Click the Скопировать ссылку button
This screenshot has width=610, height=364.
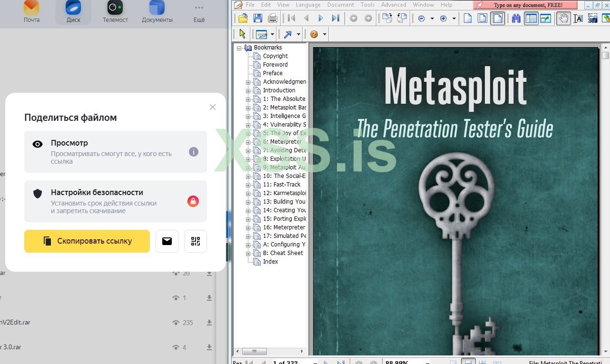pos(87,241)
